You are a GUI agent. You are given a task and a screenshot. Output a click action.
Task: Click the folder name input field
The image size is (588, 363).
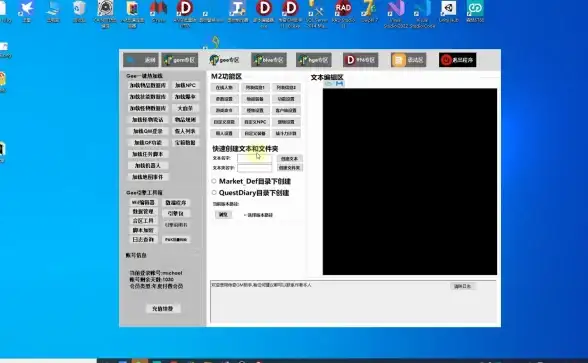(255, 168)
